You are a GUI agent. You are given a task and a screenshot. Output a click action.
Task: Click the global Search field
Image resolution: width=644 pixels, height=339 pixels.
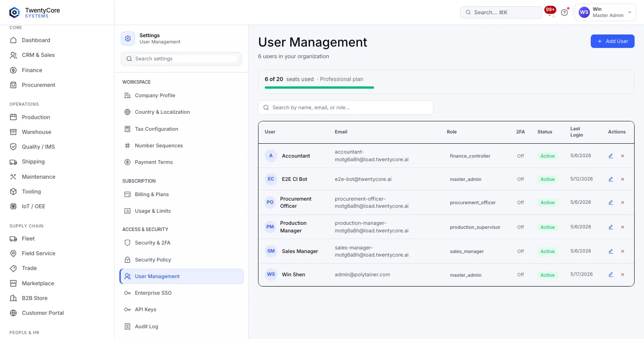coord(501,13)
